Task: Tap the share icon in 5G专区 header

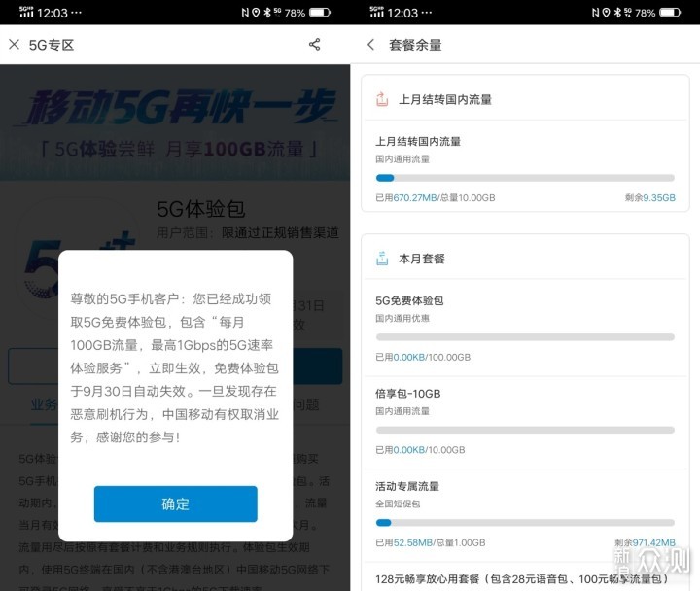Action: [314, 45]
